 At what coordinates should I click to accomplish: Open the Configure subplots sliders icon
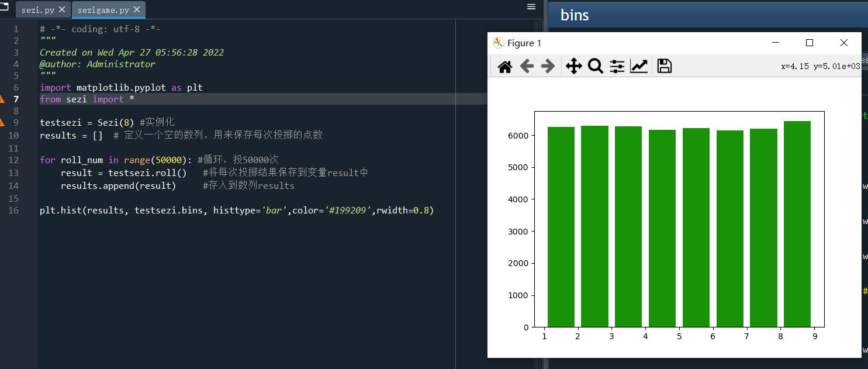(617, 67)
